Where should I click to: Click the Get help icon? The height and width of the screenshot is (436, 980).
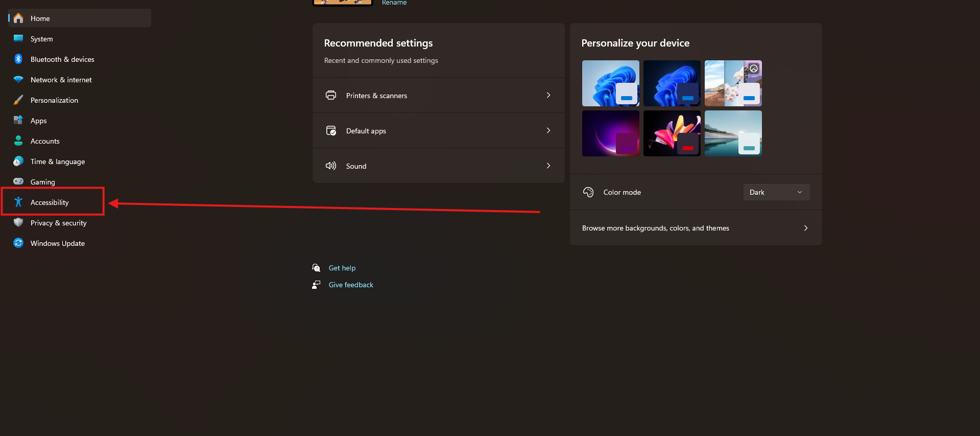click(316, 268)
